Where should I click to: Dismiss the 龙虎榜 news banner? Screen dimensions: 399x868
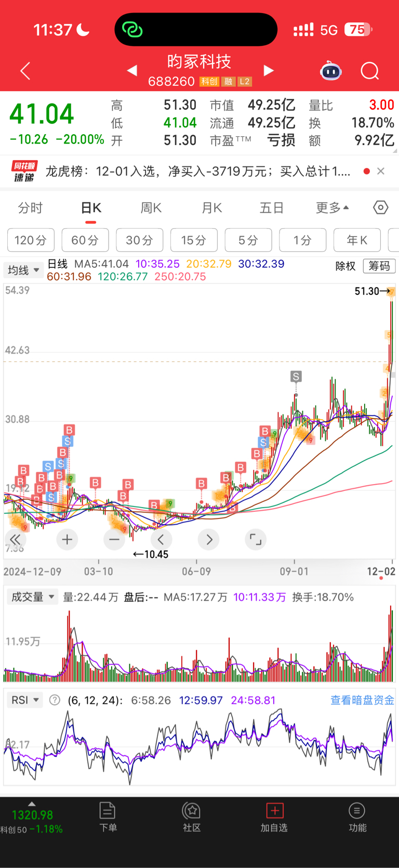(381, 171)
